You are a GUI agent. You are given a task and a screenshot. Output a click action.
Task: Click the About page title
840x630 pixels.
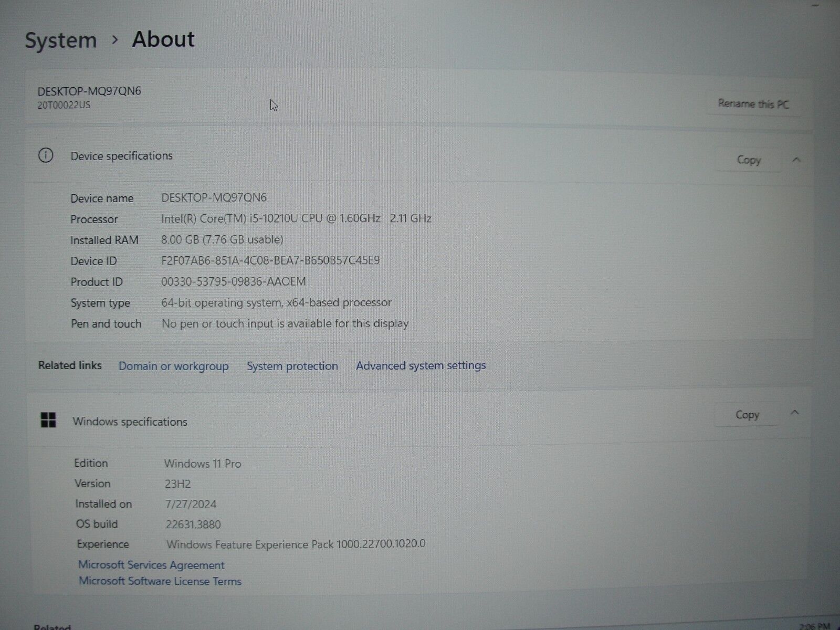coord(163,39)
